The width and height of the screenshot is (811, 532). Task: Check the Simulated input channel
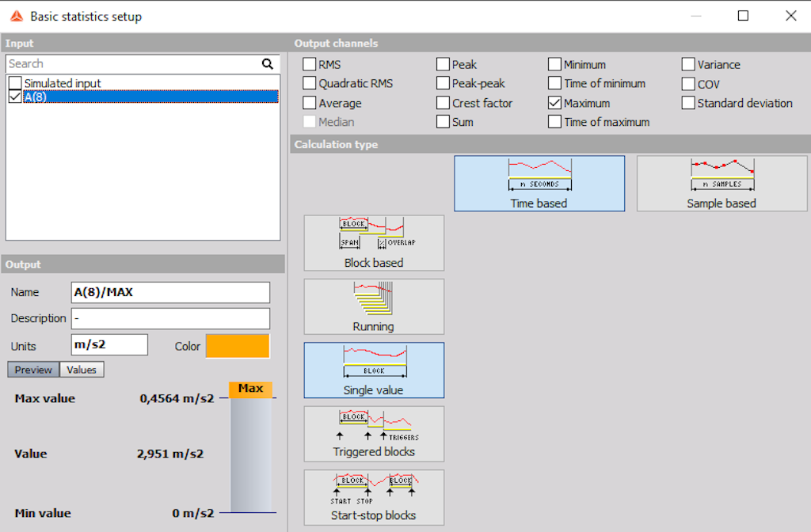pyautogui.click(x=15, y=82)
